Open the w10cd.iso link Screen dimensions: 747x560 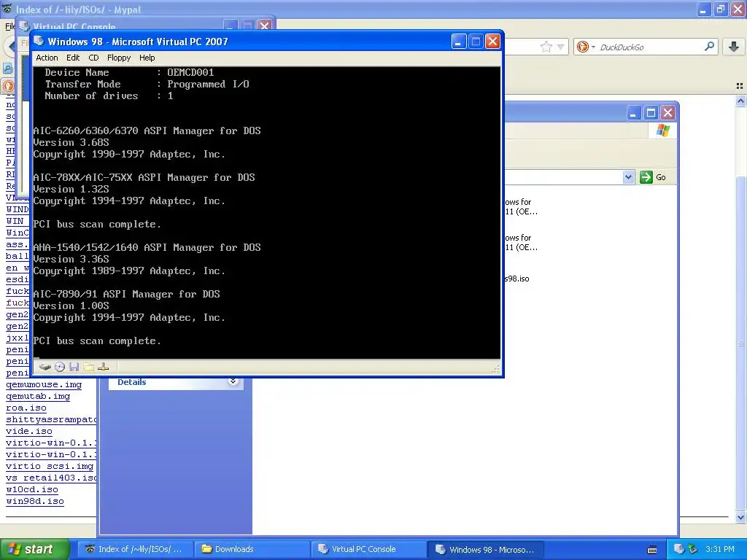32,489
